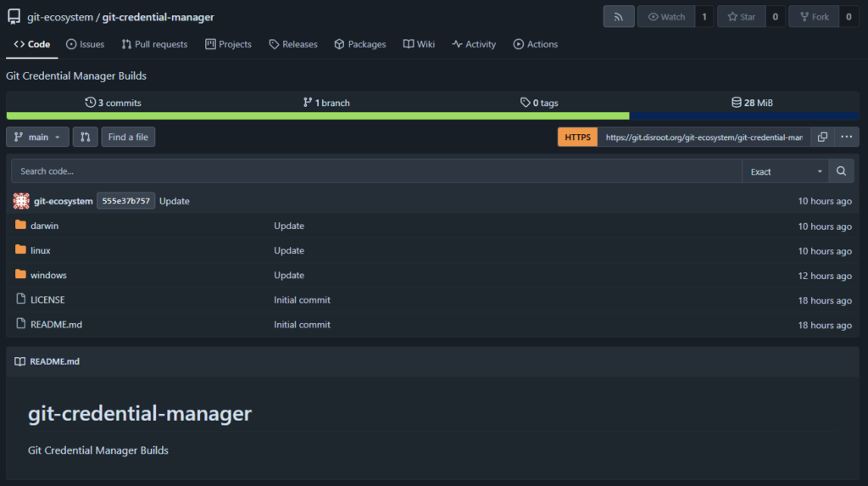Click the dark blue language bar segment
Image resolution: width=868 pixels, height=486 pixels.
[x=744, y=116]
